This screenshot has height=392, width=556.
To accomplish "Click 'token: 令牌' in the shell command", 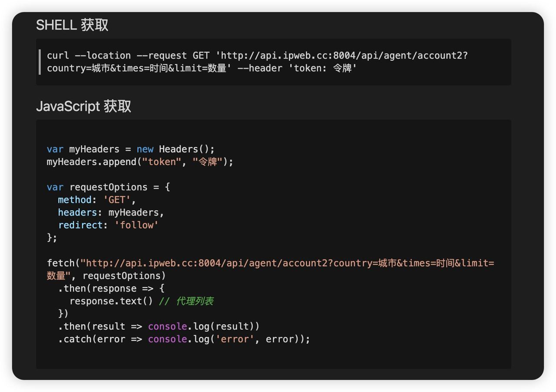I will [x=323, y=68].
